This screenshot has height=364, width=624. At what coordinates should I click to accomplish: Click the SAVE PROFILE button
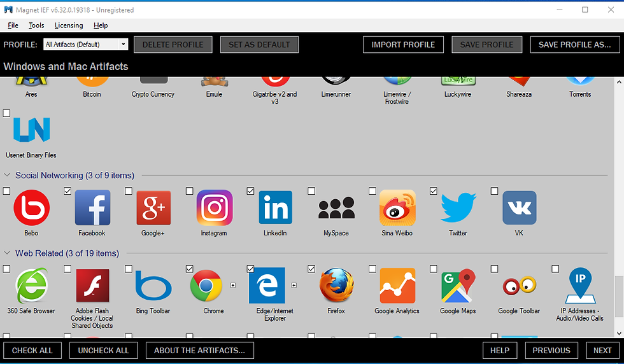[487, 45]
